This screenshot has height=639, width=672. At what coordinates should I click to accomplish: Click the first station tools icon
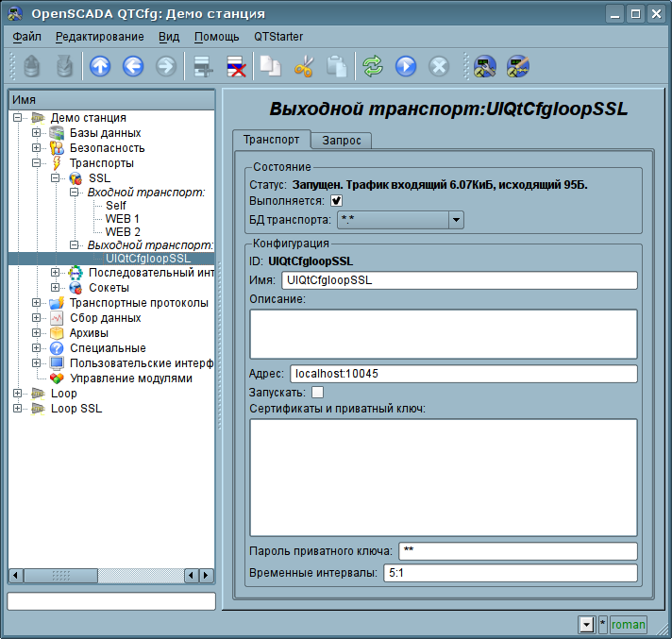(x=485, y=66)
